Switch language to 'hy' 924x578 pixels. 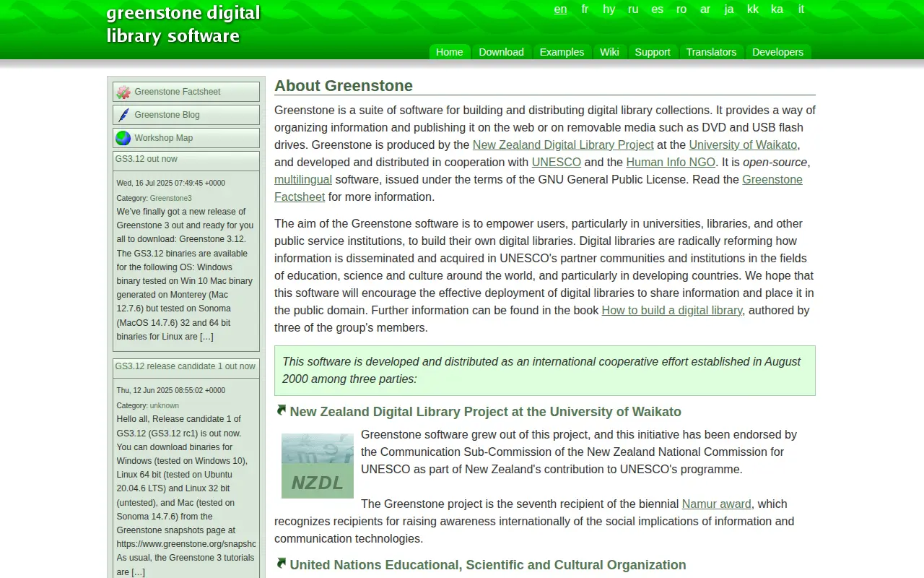[x=609, y=9]
